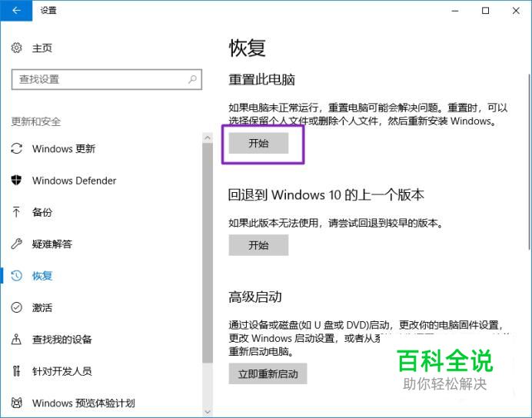The height and width of the screenshot is (418, 532).
Task: Open 针对开发人员 developer settings
Action: [x=62, y=371]
